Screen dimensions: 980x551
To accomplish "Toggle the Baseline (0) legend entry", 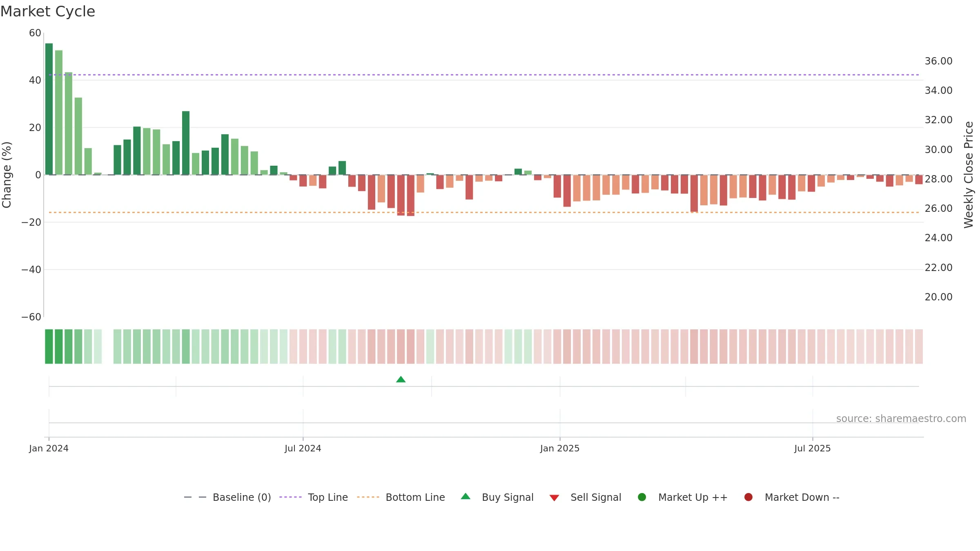I will (227, 497).
